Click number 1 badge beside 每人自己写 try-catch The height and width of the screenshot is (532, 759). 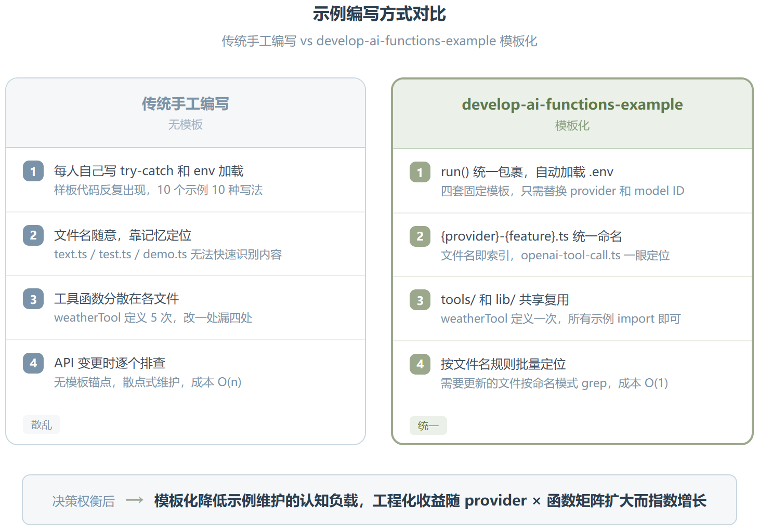click(33, 171)
